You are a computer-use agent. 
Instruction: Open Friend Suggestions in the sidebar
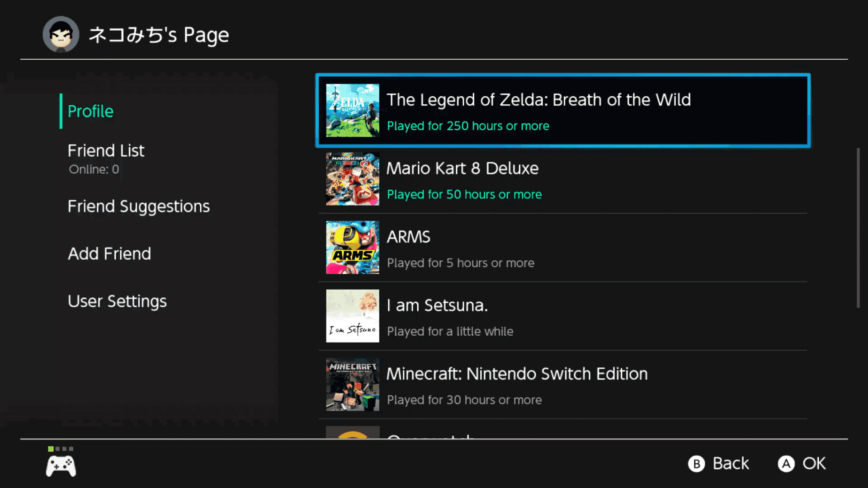(138, 206)
